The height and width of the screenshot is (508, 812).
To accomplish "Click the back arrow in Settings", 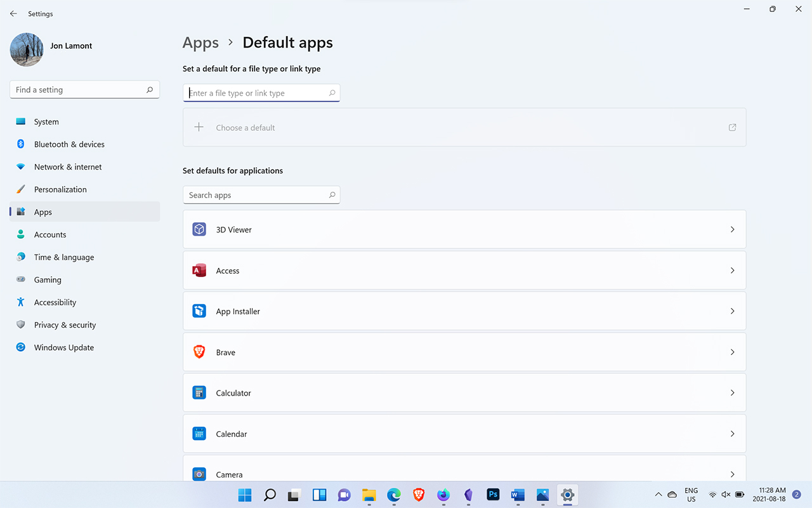I will coord(13,13).
